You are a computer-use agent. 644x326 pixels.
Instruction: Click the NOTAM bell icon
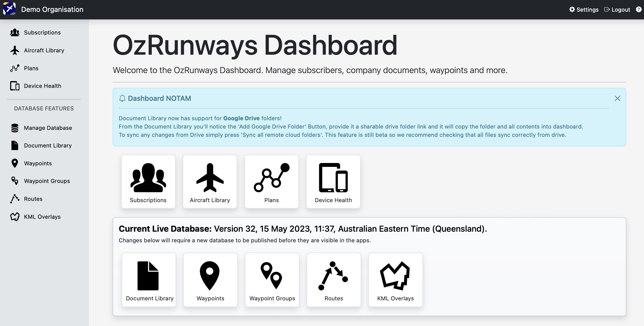tap(122, 98)
